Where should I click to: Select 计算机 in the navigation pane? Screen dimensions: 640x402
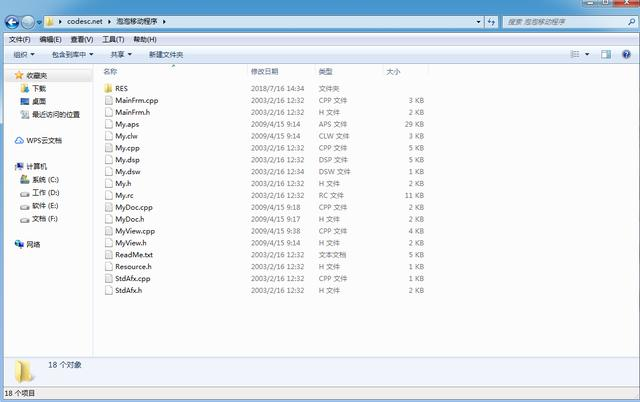36,167
